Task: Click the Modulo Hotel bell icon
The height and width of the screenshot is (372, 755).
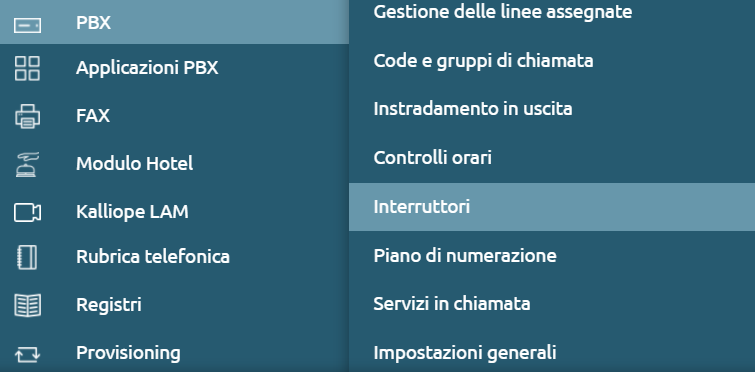Action: [x=27, y=164]
